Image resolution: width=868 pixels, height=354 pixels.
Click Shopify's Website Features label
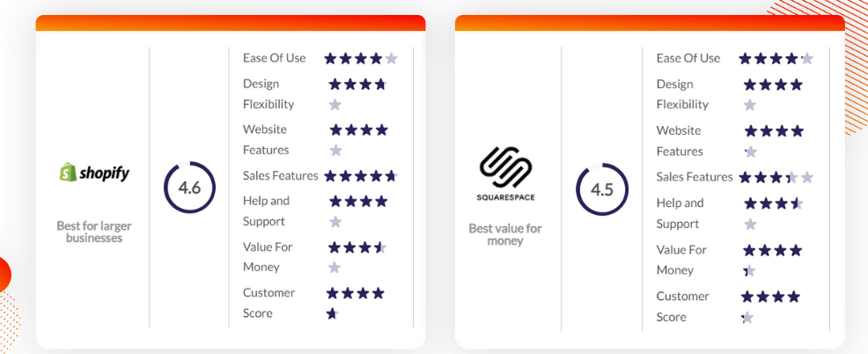(x=266, y=140)
